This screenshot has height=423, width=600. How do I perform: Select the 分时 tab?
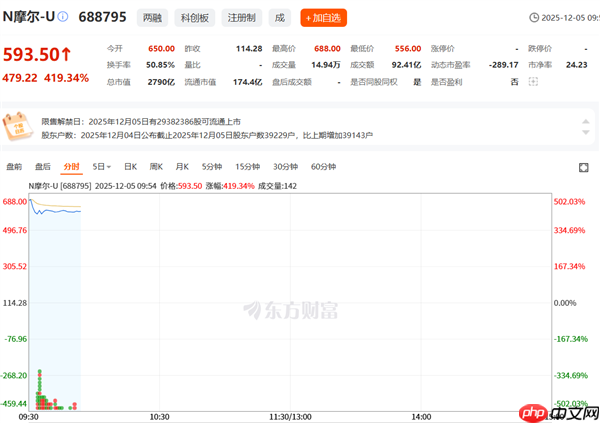pos(72,167)
